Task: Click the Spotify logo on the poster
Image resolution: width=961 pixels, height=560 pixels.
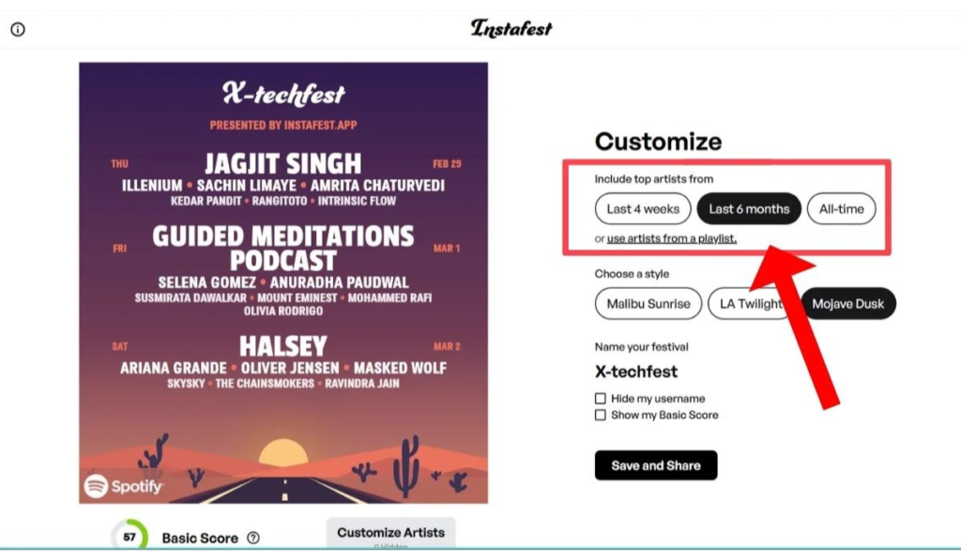Action: point(123,487)
